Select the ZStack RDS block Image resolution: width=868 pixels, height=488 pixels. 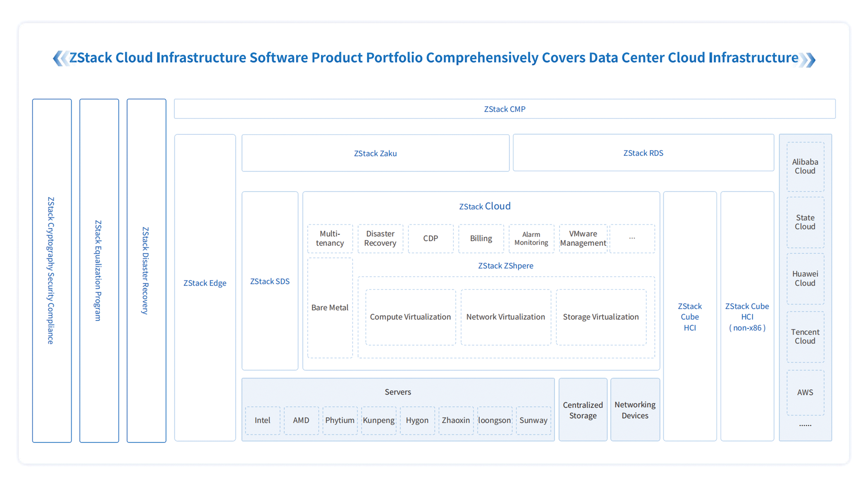(643, 152)
